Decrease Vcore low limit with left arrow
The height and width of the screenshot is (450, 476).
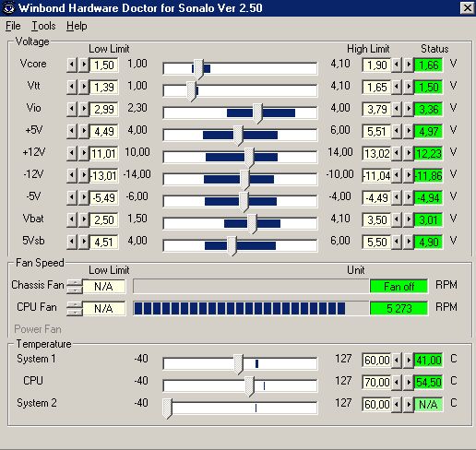(x=72, y=65)
